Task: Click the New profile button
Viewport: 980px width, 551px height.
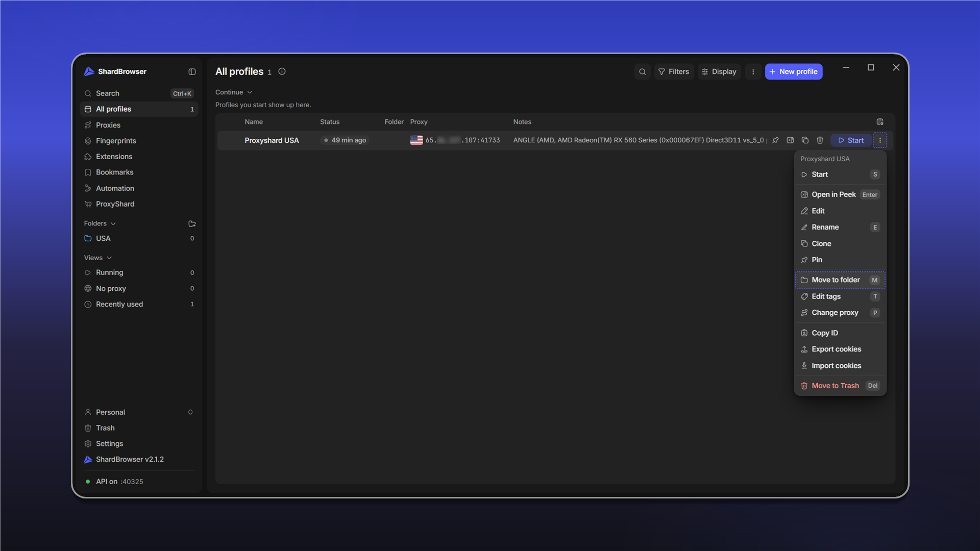Action: 794,72
